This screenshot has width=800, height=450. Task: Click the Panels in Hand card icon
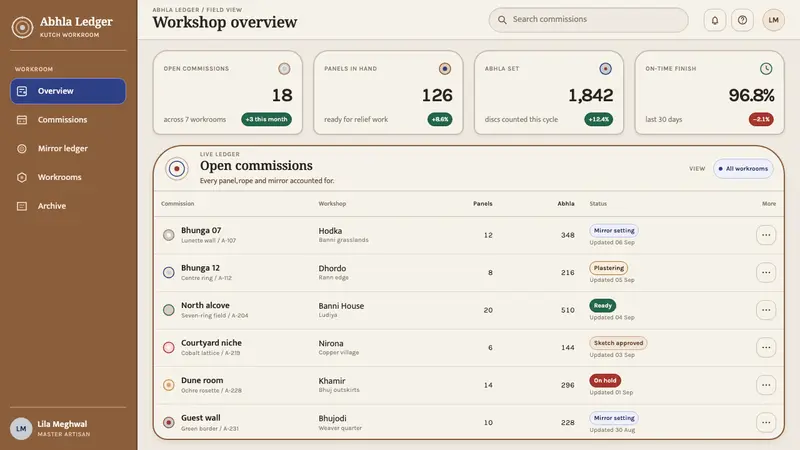tap(445, 68)
